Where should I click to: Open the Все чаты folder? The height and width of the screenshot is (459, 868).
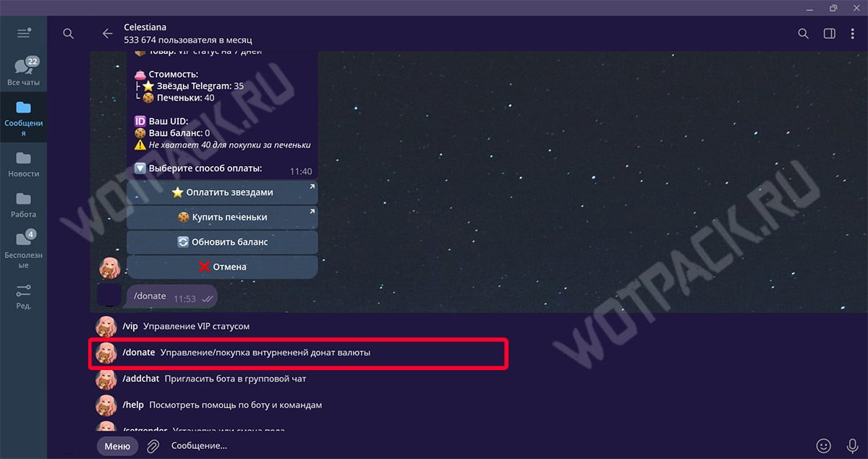pyautogui.click(x=23, y=72)
